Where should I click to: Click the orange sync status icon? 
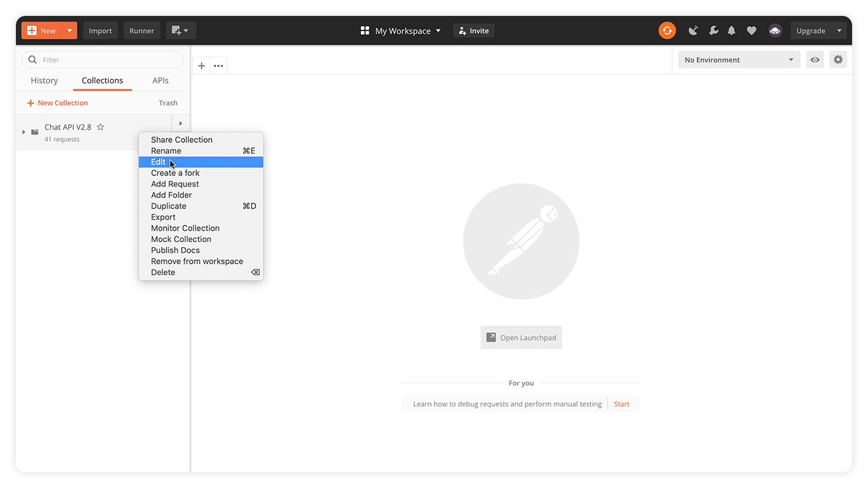667,30
